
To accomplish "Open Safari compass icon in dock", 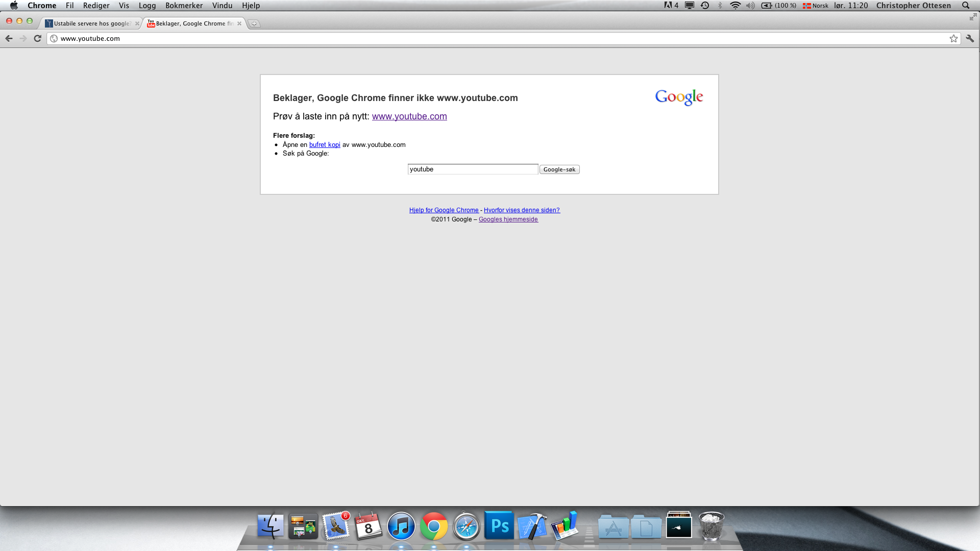I will pos(466,526).
